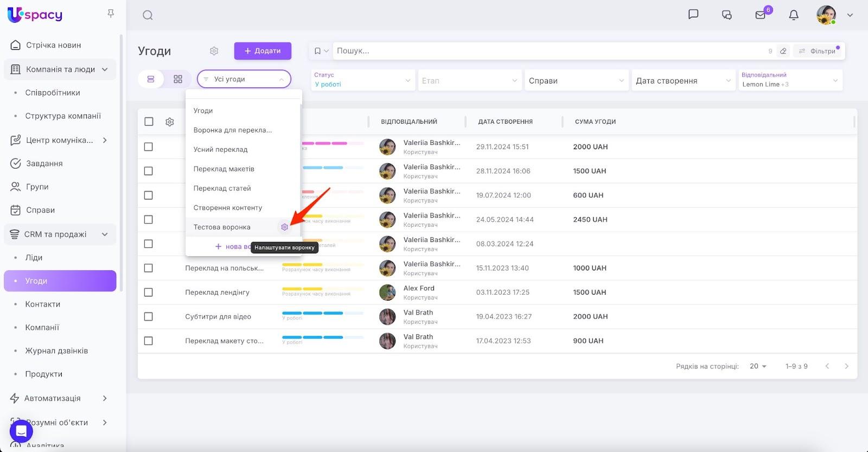Click the table column settings gear
Image resolution: width=868 pixels, height=452 pixels.
(x=170, y=122)
